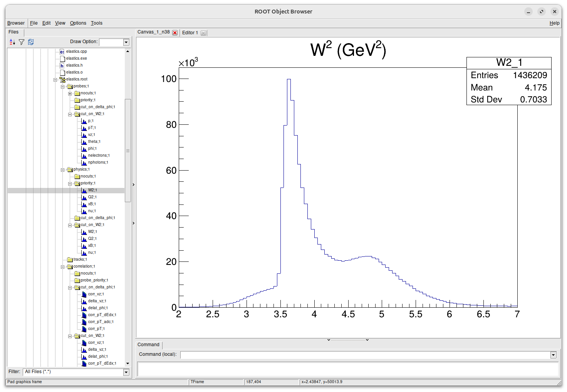This screenshot has width=567, height=392.
Task: Open the Q2;1 histogram under priority
Action: point(84,197)
